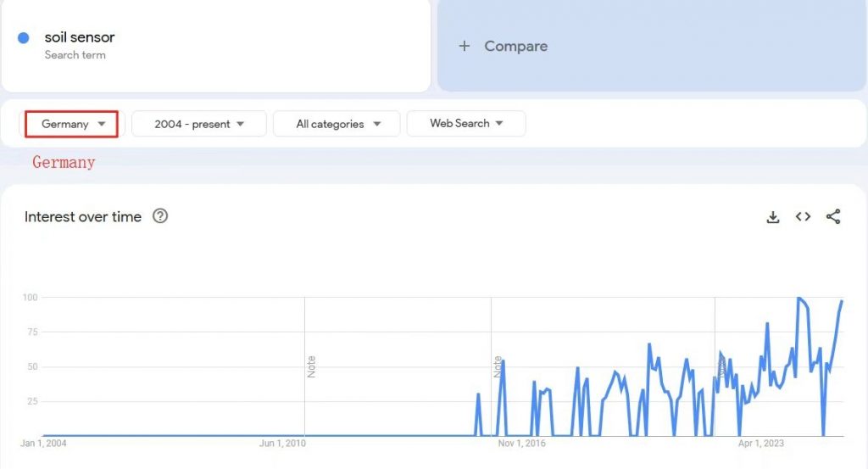
Task: Click the embed code icon
Action: [803, 217]
